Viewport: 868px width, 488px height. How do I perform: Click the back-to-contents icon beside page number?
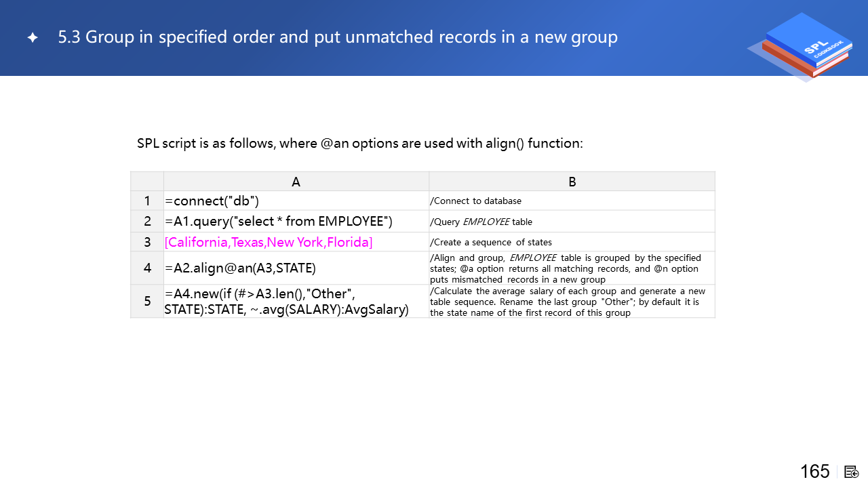point(852,472)
